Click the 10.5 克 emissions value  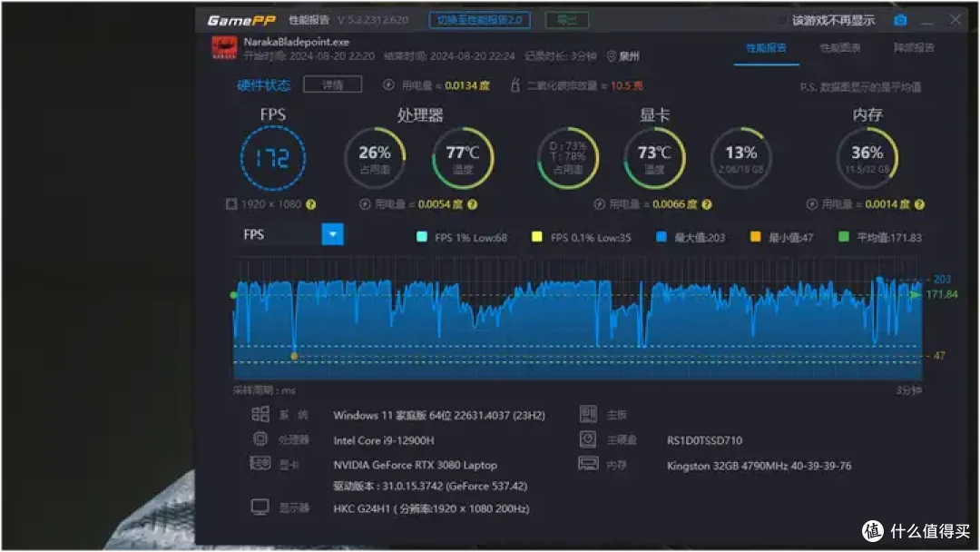pyautogui.click(x=626, y=85)
